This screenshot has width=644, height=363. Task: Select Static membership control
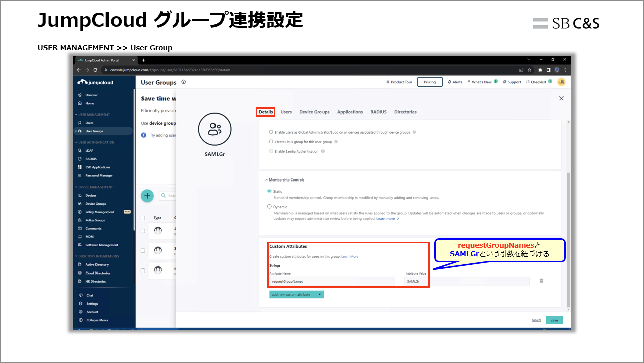pos(270,191)
